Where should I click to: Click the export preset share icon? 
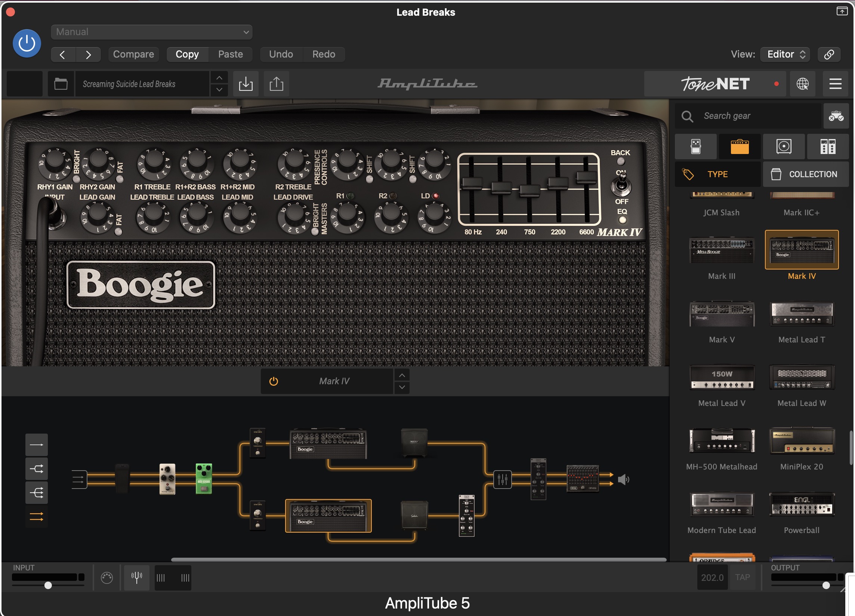click(x=277, y=84)
